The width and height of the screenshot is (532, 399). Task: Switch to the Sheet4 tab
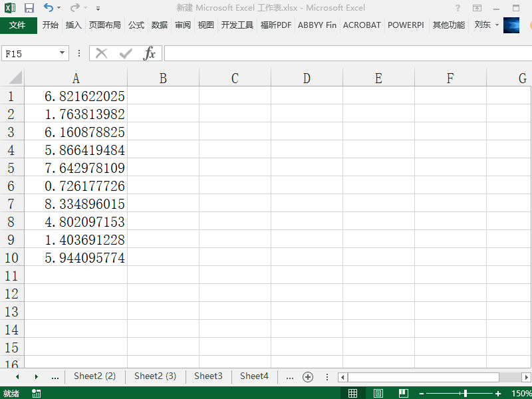point(254,376)
